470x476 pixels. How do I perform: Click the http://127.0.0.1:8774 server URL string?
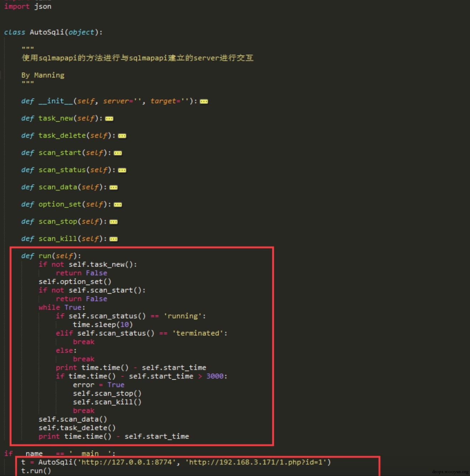pos(127,462)
